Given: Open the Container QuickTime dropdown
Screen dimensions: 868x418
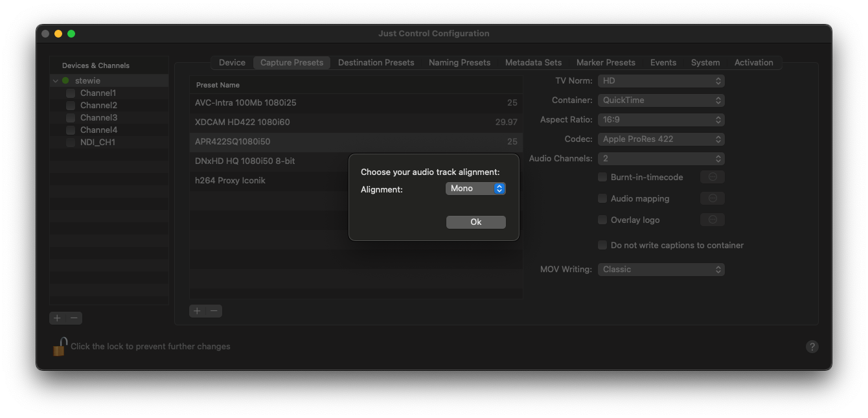Looking at the screenshot, I should pyautogui.click(x=661, y=100).
